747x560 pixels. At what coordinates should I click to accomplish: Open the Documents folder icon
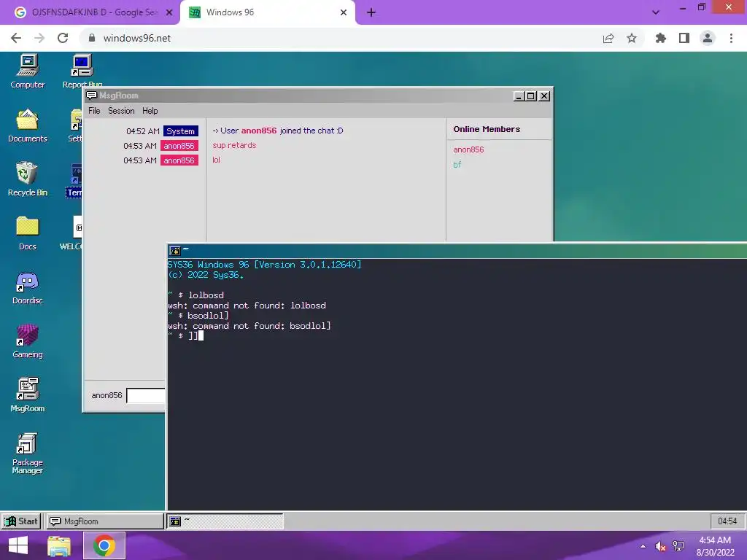[x=28, y=125]
